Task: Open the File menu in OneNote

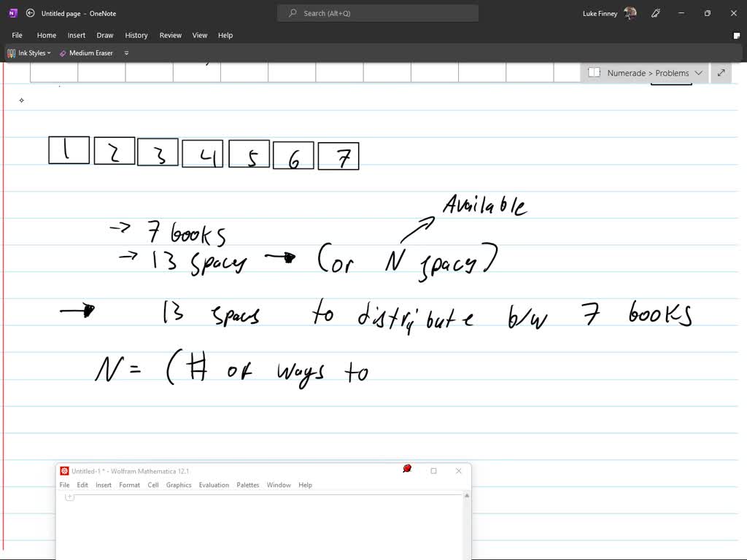Action: coord(18,35)
